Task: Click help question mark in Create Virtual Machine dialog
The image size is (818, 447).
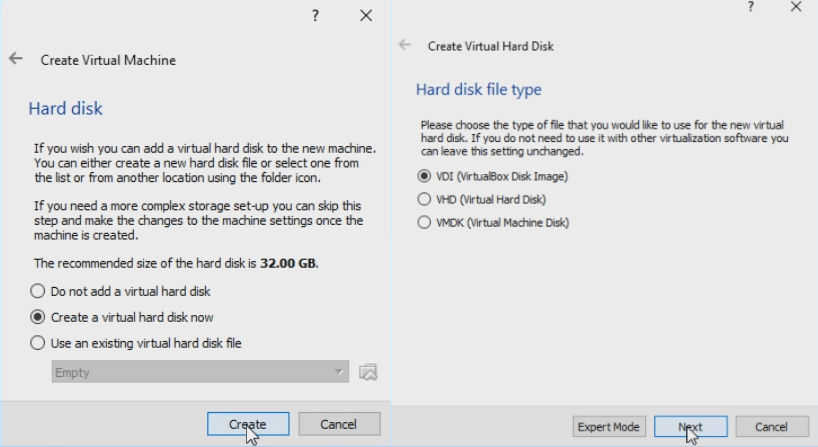Action: [x=315, y=16]
